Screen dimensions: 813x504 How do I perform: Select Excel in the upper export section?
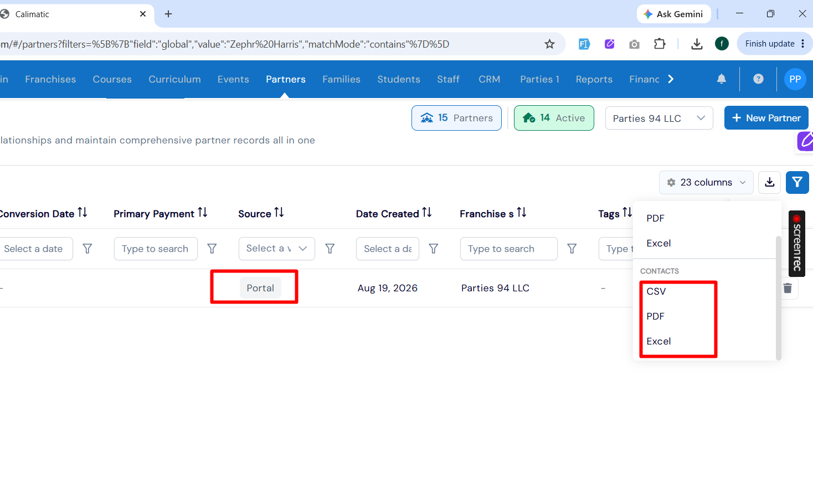[659, 243]
